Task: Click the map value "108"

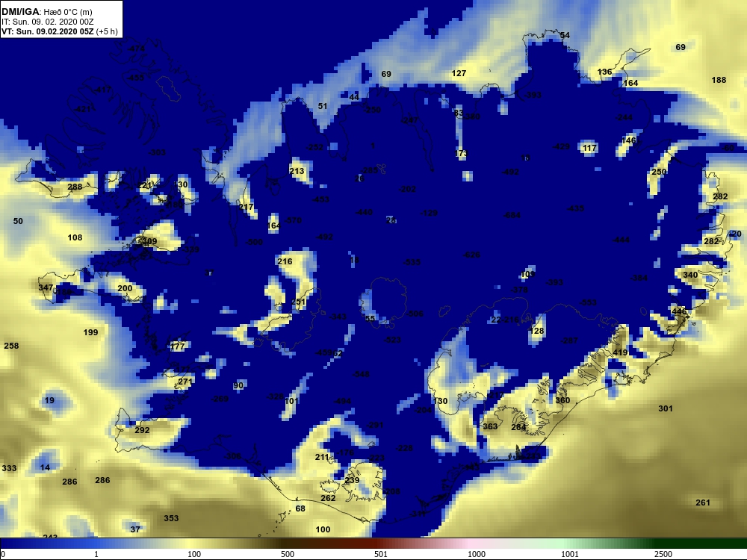Action: pos(75,237)
